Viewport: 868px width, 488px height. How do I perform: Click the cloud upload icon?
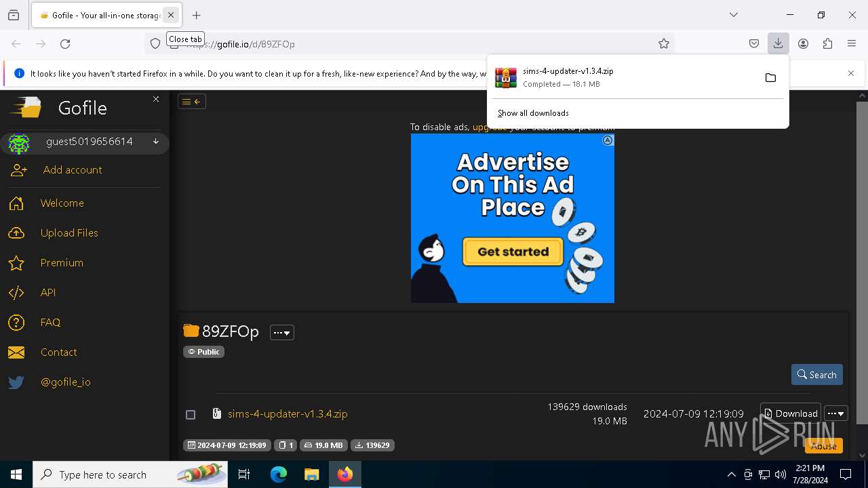(16, 233)
